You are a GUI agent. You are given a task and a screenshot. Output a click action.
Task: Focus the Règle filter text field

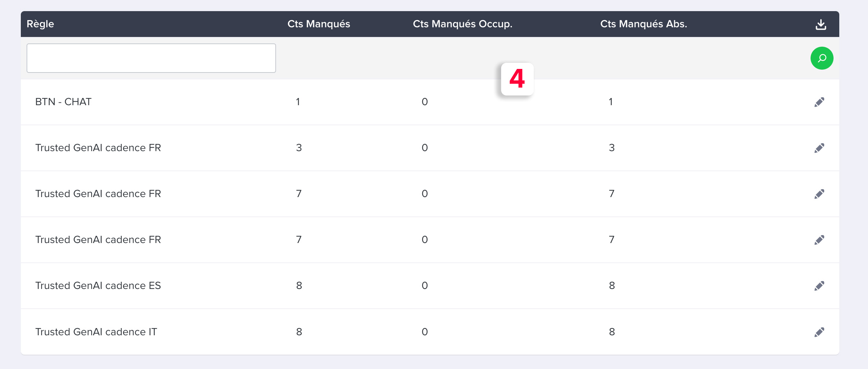(x=151, y=58)
